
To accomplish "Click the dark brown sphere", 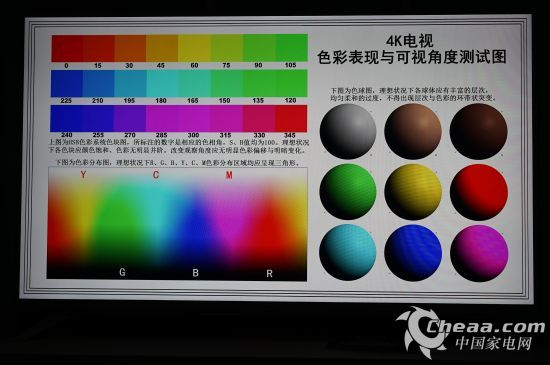I will coord(479,131).
